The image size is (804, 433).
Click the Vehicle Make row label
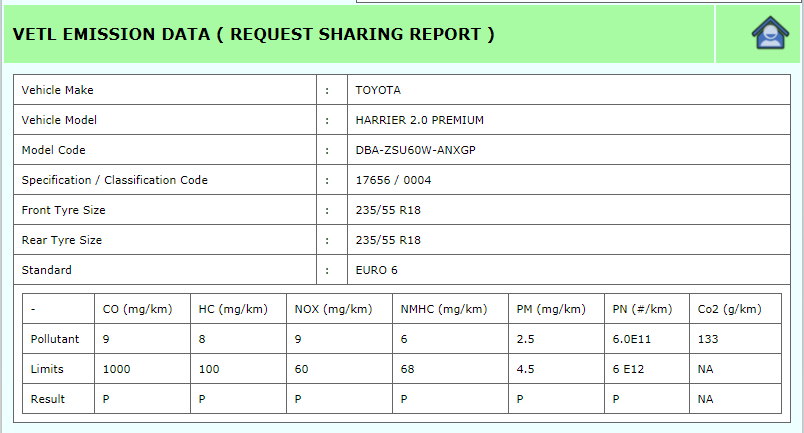click(x=58, y=90)
